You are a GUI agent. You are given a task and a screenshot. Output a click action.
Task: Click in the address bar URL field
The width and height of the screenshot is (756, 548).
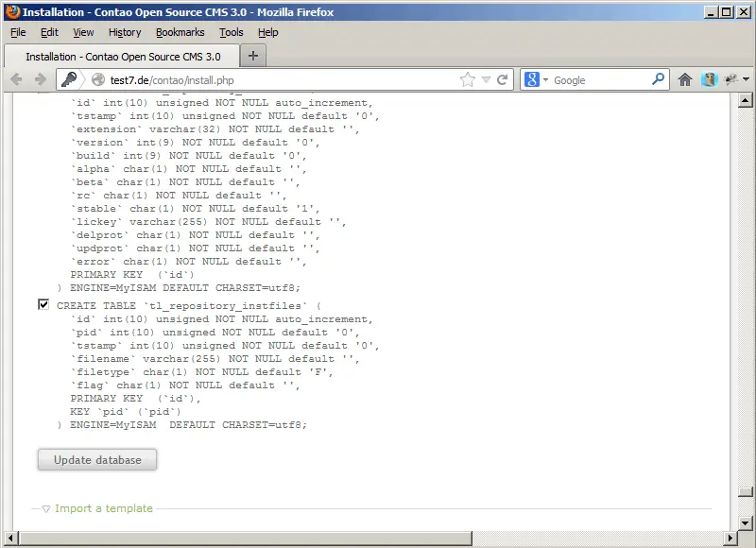tap(283, 80)
